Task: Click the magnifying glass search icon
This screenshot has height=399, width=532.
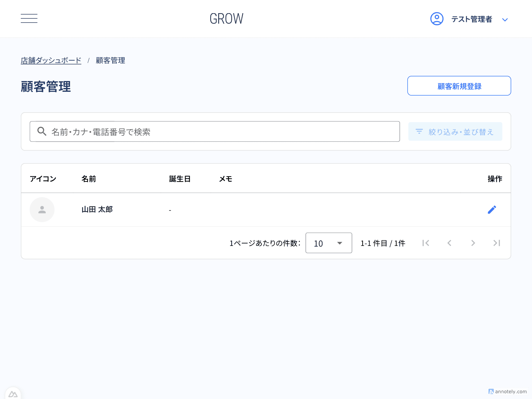Action: (x=42, y=132)
